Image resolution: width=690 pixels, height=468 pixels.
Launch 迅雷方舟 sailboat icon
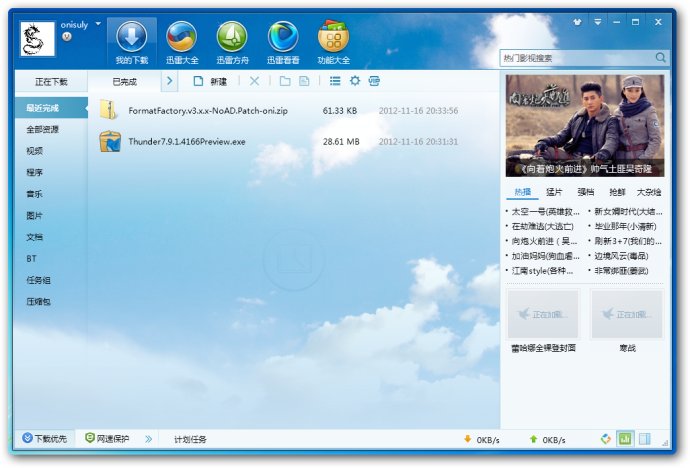(232, 43)
